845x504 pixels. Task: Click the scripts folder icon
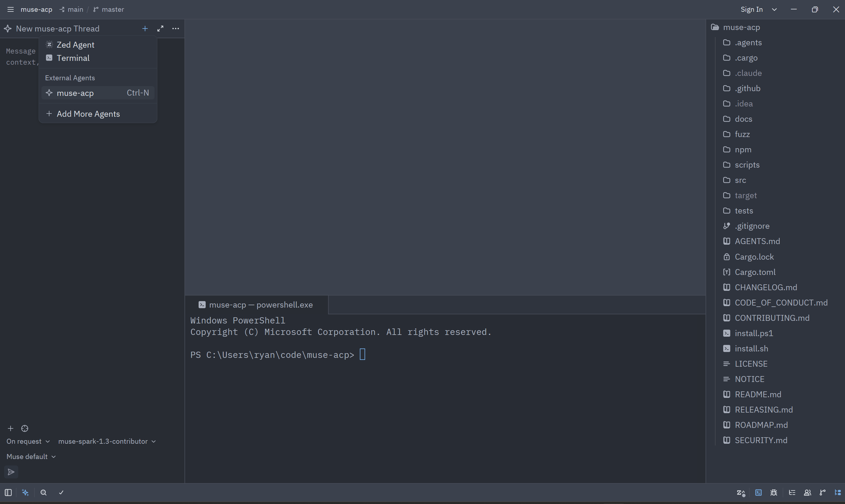(727, 165)
